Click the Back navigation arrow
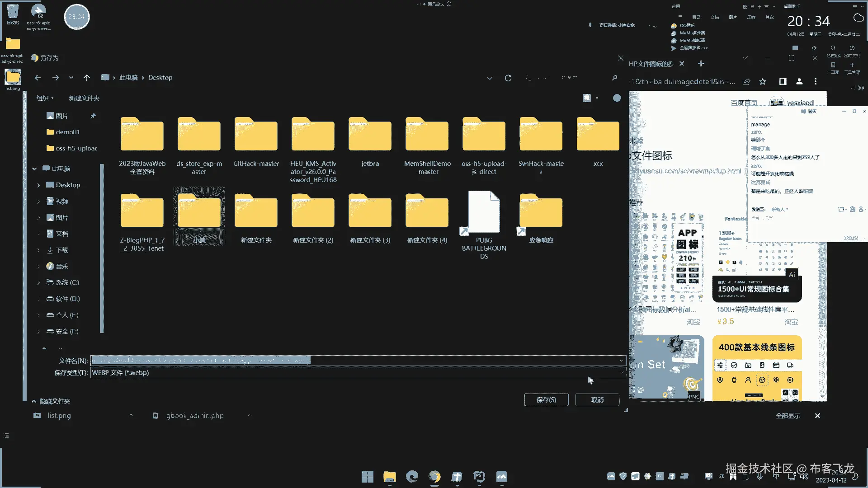Image resolution: width=868 pixels, height=488 pixels. [38, 78]
